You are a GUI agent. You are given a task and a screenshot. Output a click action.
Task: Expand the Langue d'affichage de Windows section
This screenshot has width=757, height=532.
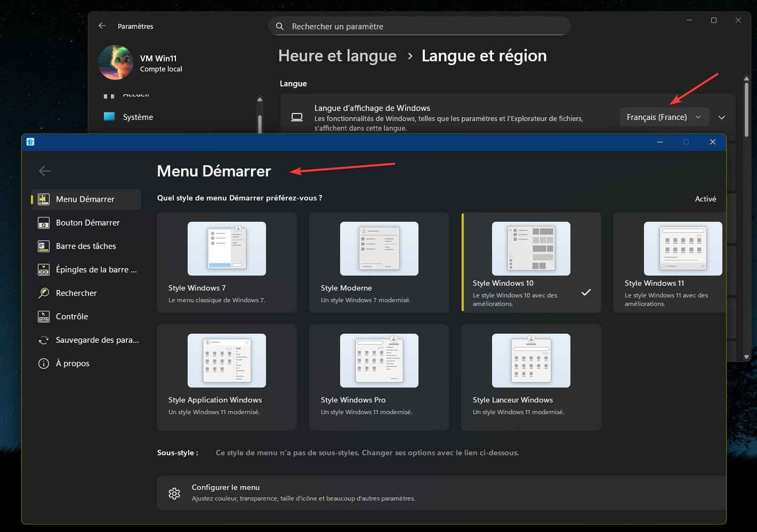[x=722, y=117]
